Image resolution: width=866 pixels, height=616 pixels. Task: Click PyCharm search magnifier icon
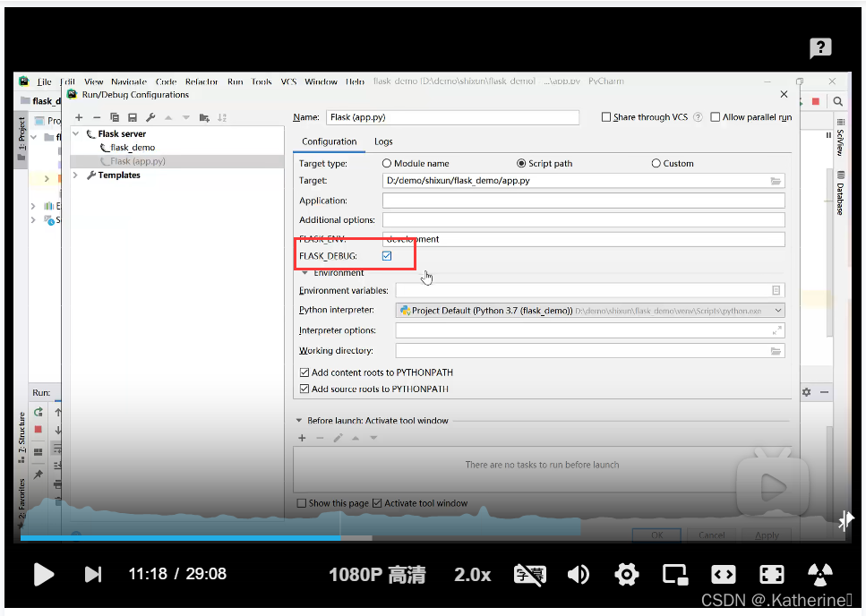838,101
